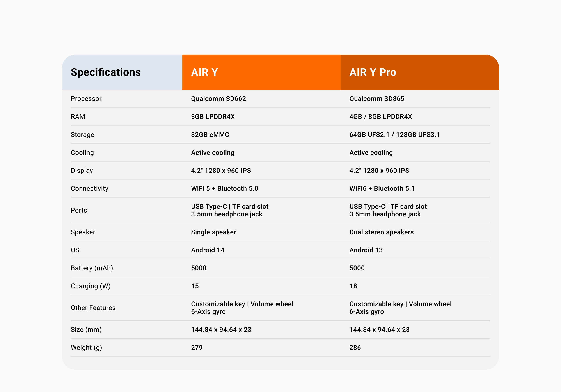Click the Android 14 OS value
The height and width of the screenshot is (392, 561).
(208, 250)
